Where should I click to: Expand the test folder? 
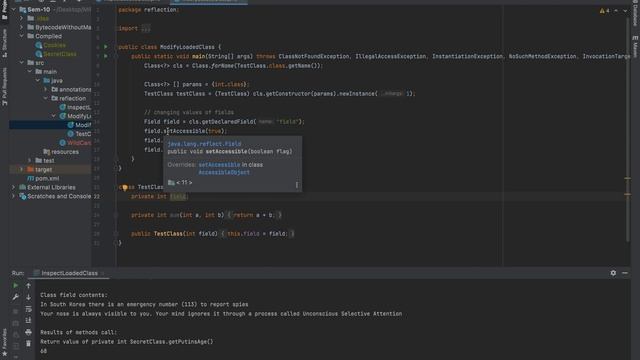[x=30, y=160]
